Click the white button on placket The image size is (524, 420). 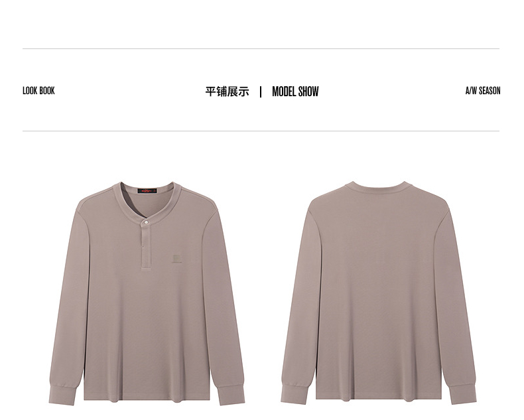tap(146, 222)
